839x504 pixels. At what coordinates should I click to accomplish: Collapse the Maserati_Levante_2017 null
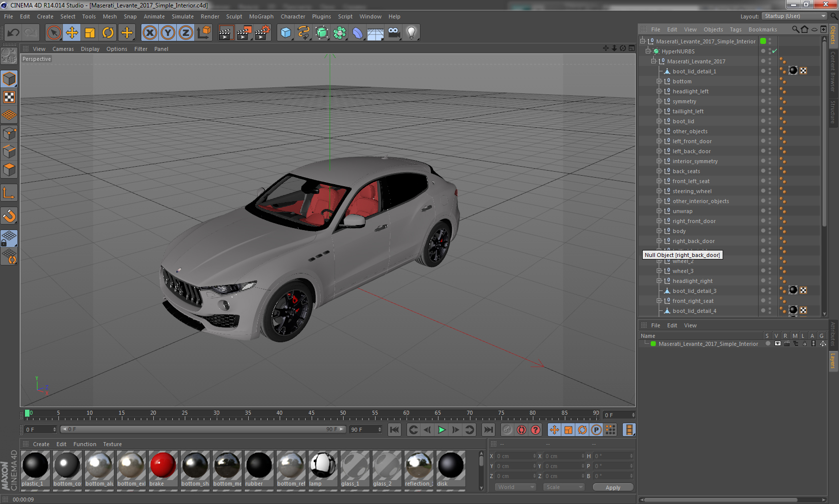click(654, 61)
